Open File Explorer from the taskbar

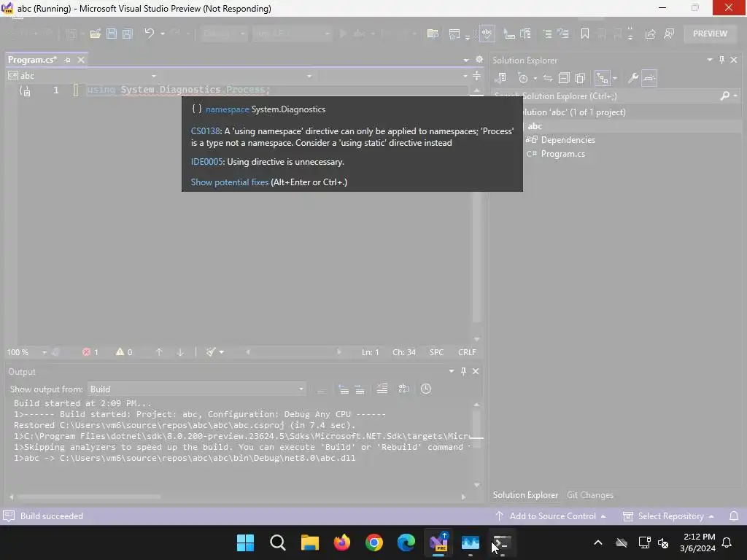click(309, 542)
